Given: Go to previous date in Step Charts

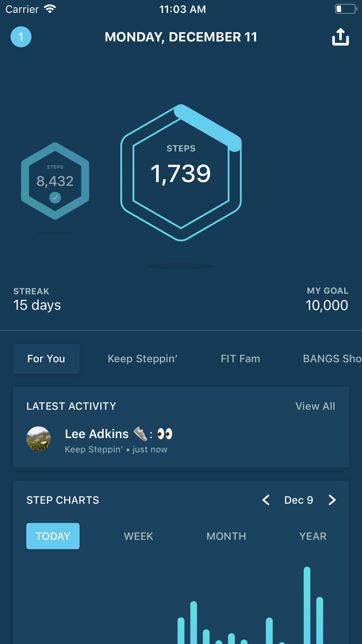Looking at the screenshot, I should point(266,500).
